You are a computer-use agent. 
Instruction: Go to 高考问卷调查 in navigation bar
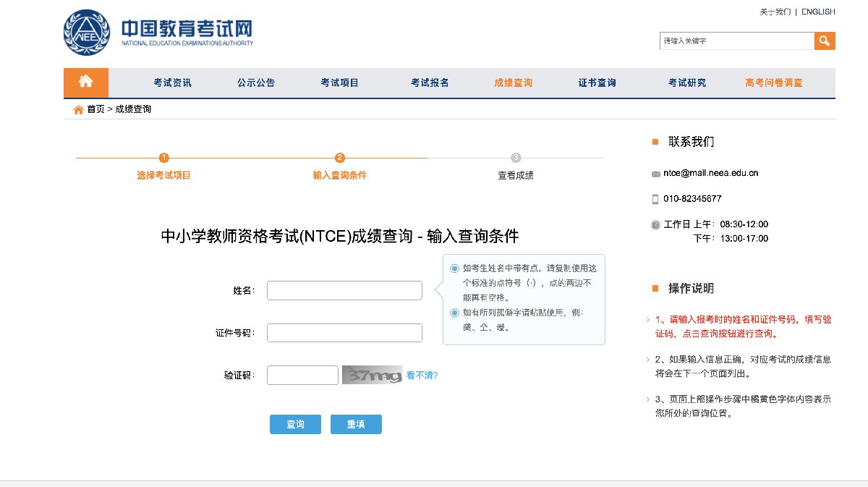click(774, 82)
